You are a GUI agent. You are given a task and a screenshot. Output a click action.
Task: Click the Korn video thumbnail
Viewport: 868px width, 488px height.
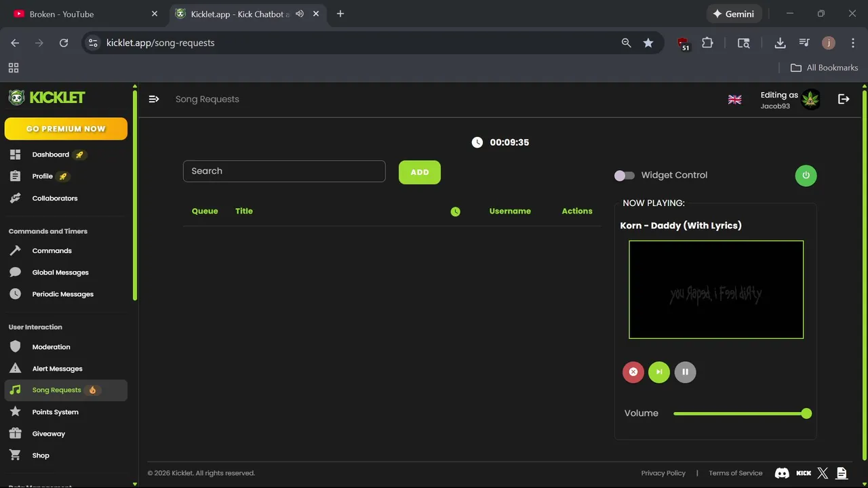coord(716,289)
